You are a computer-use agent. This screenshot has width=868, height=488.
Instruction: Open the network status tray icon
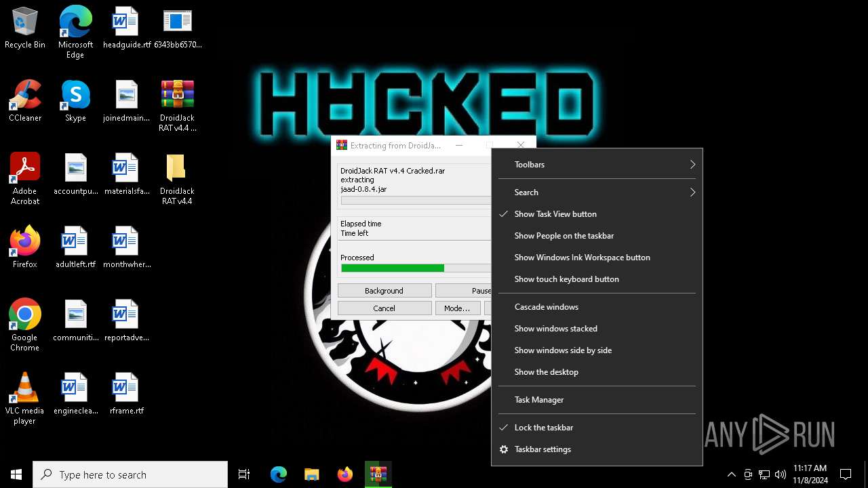764,474
